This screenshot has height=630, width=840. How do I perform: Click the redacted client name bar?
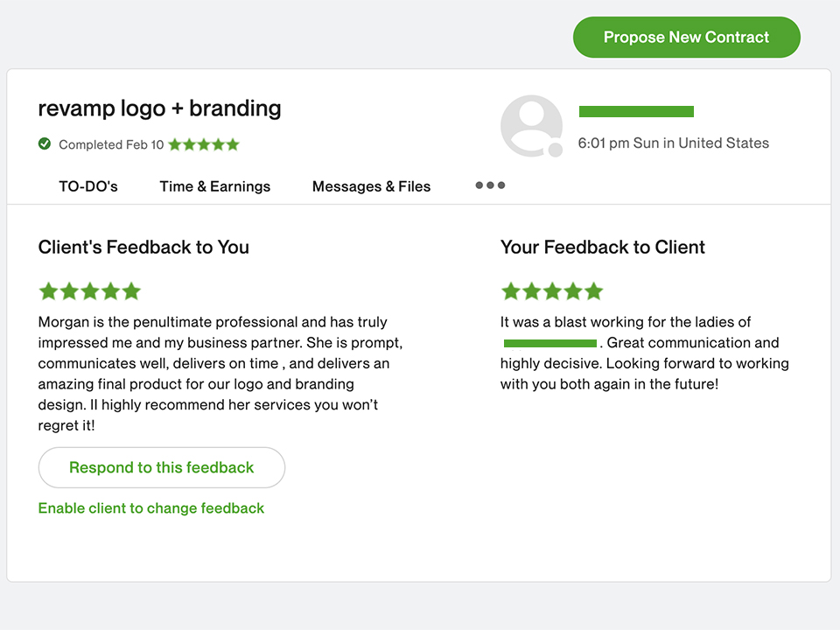pyautogui.click(x=636, y=111)
